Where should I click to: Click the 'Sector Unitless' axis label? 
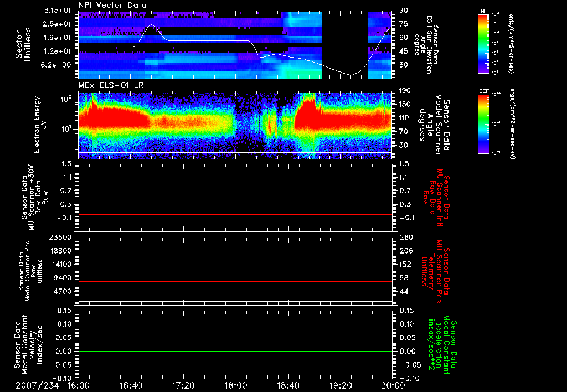pos(23,44)
